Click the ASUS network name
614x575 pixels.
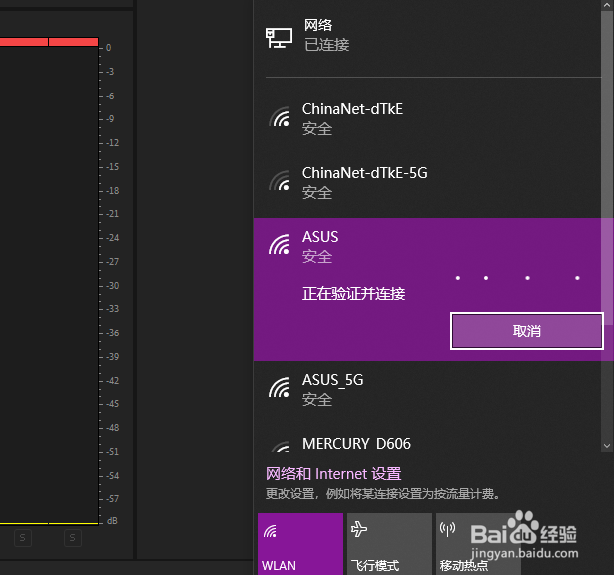(x=320, y=237)
